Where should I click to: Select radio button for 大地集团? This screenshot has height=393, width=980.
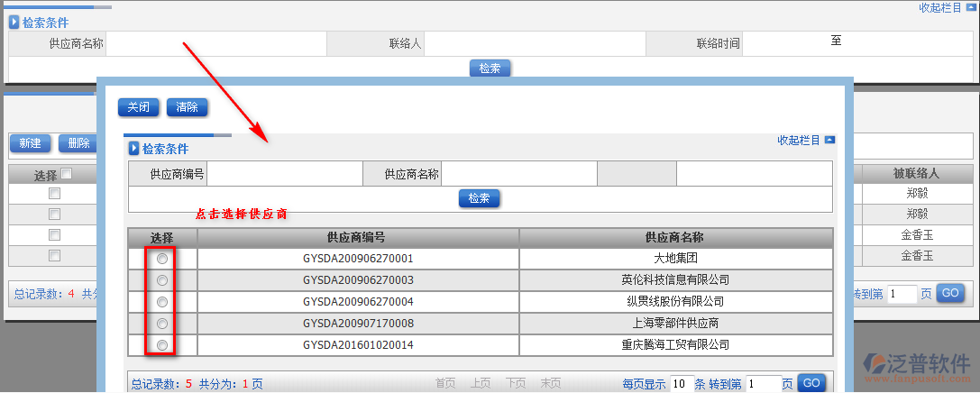click(x=162, y=259)
